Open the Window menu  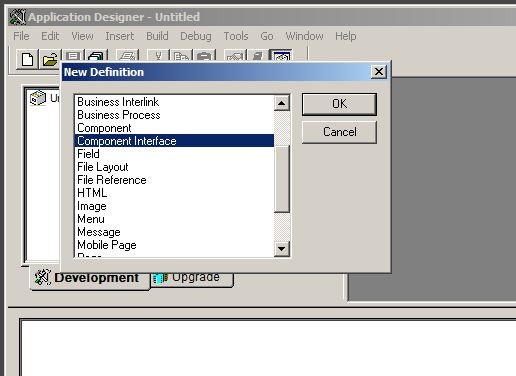304,36
